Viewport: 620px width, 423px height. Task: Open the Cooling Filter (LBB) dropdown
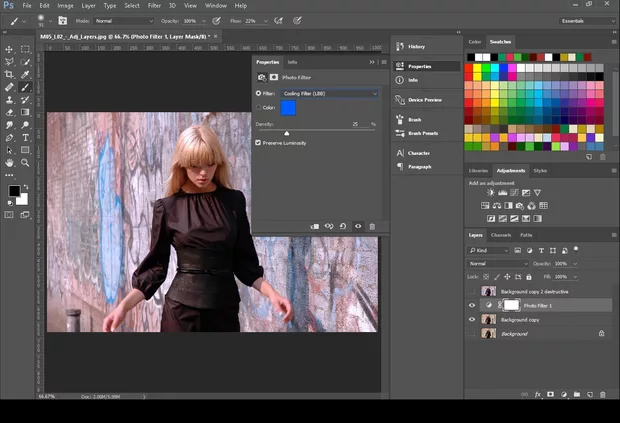330,93
